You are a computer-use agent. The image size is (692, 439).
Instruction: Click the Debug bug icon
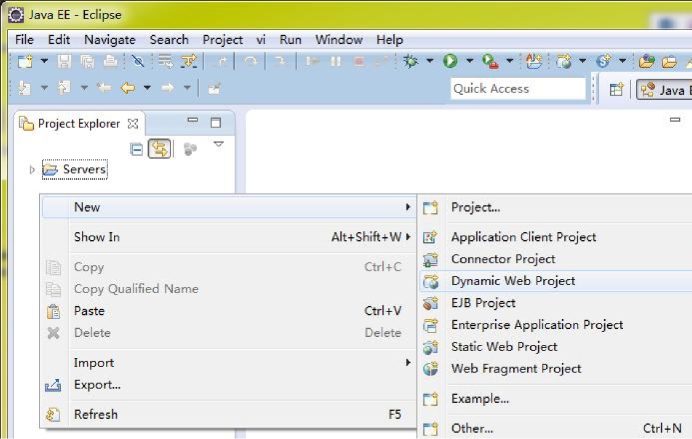[410, 61]
